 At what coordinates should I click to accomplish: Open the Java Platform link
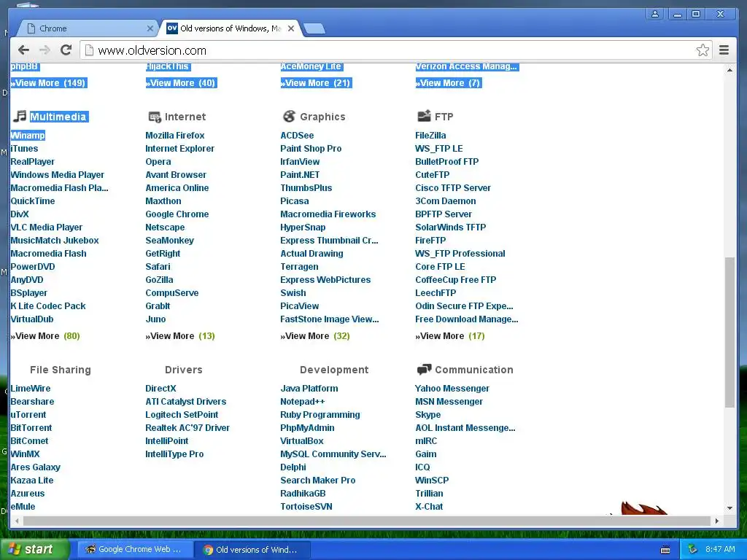pos(309,389)
